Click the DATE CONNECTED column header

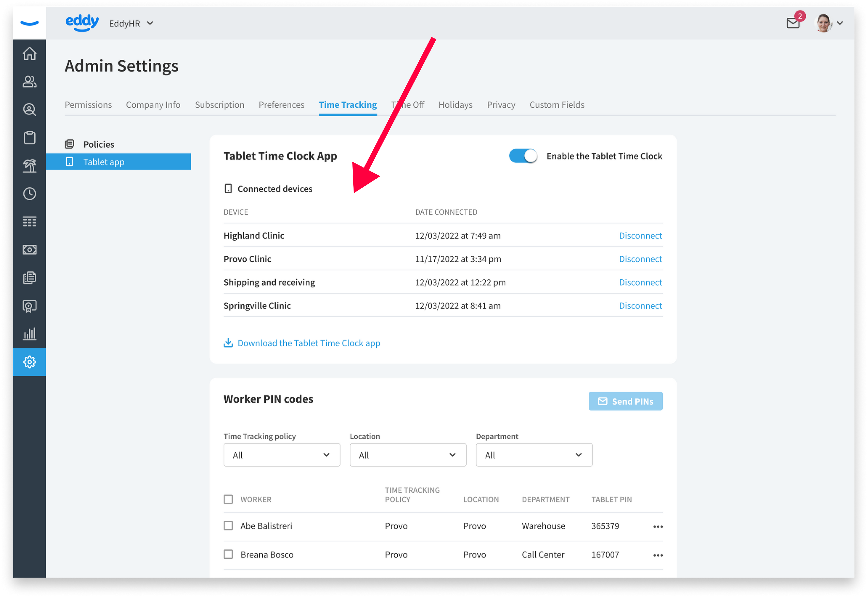pos(446,212)
